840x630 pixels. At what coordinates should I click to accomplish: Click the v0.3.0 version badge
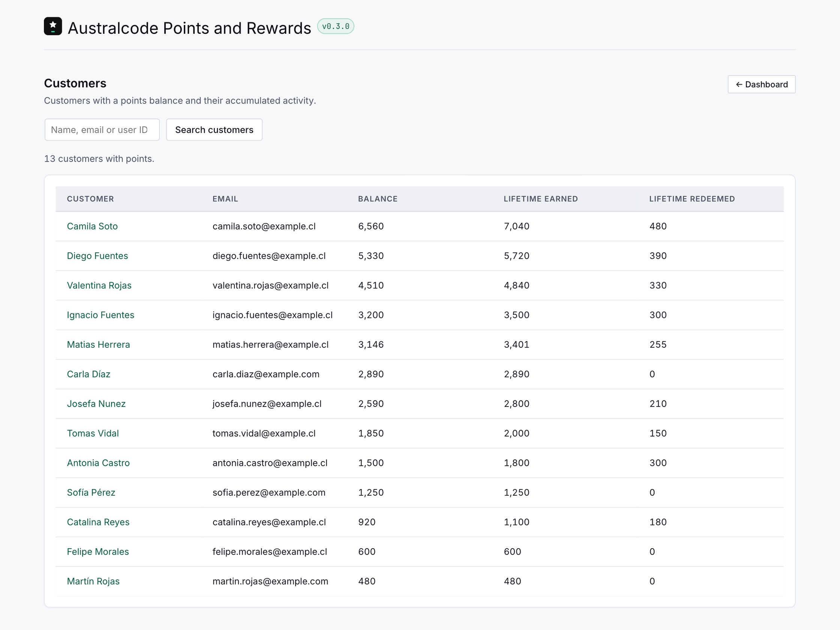tap(336, 26)
